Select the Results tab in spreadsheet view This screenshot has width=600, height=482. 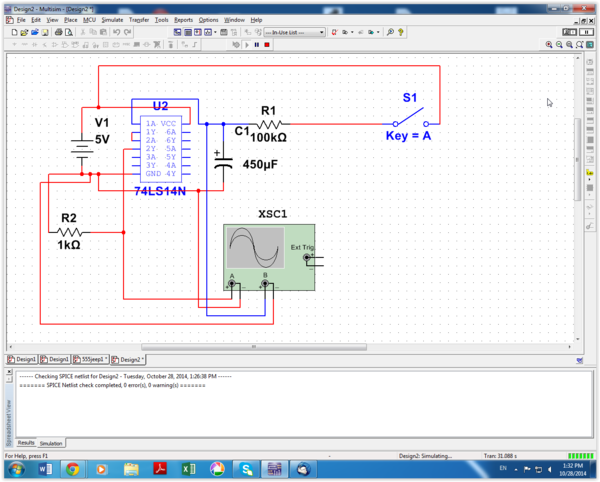tap(26, 443)
